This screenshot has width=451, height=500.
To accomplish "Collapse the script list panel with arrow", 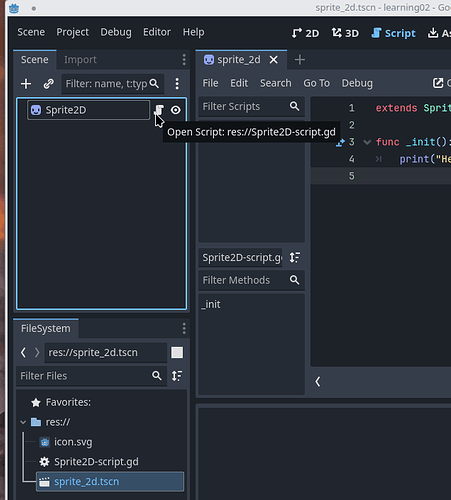I will tap(318, 381).
